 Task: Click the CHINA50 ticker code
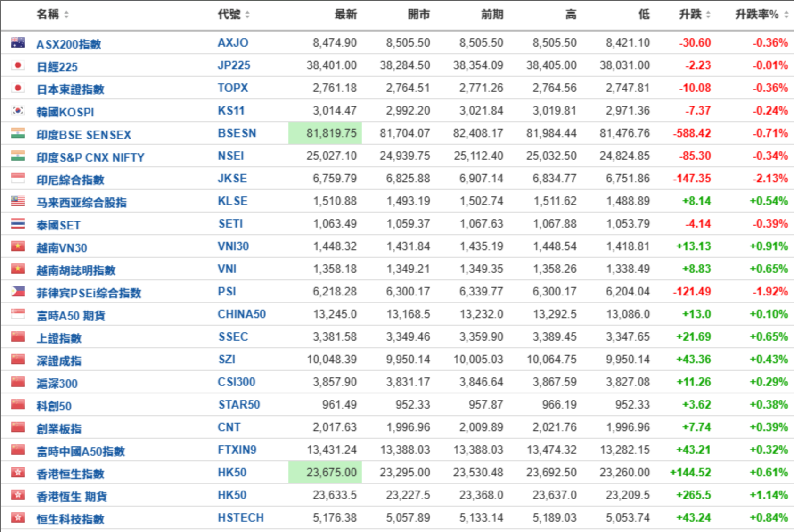pyautogui.click(x=242, y=314)
